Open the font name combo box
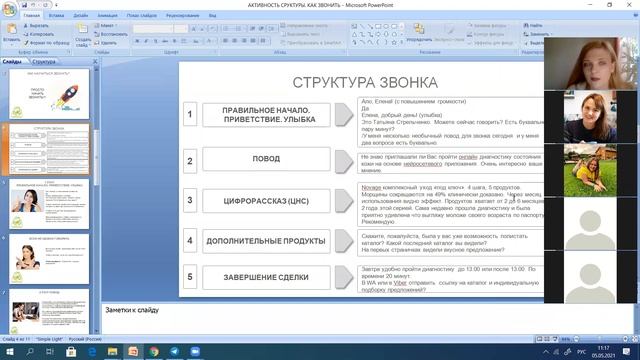Viewport: 640px width, 360px height. [x=153, y=29]
